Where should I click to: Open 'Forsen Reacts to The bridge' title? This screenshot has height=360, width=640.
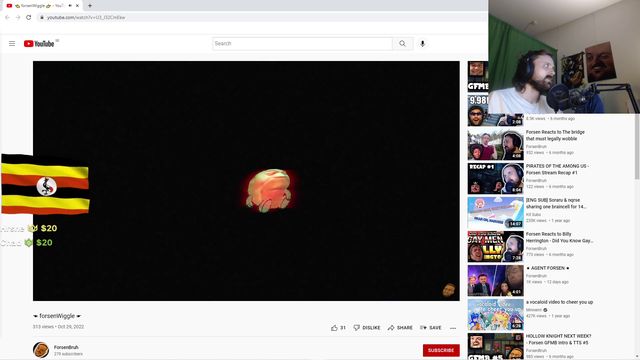[555, 136]
